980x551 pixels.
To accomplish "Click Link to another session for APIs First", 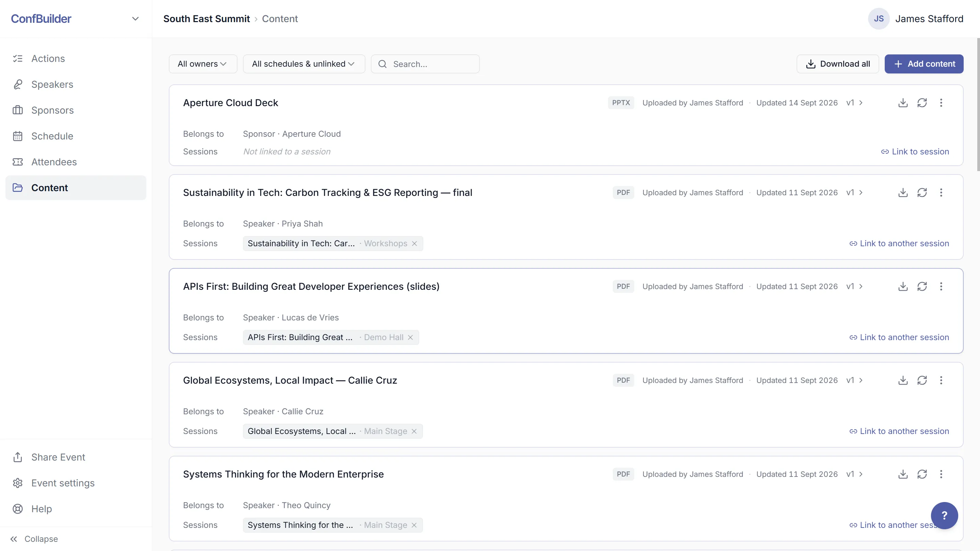I will [x=899, y=337].
